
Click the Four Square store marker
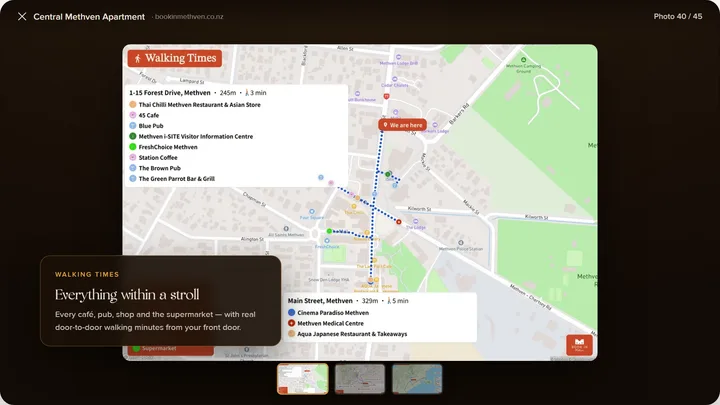[x=312, y=212]
